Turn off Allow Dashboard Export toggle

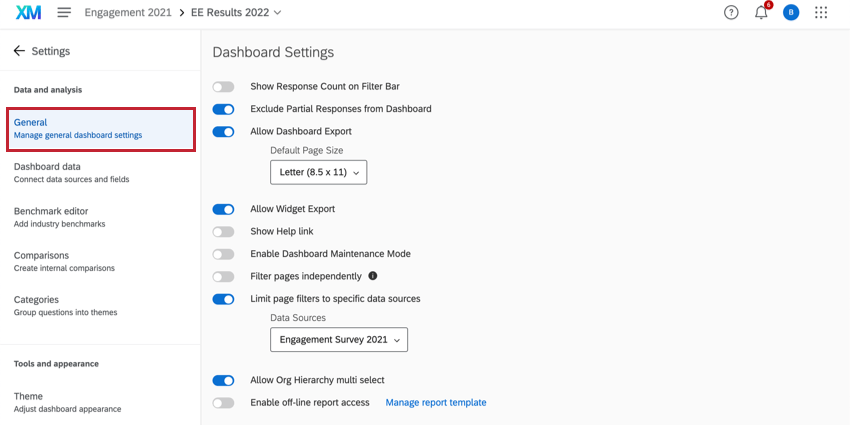[223, 131]
